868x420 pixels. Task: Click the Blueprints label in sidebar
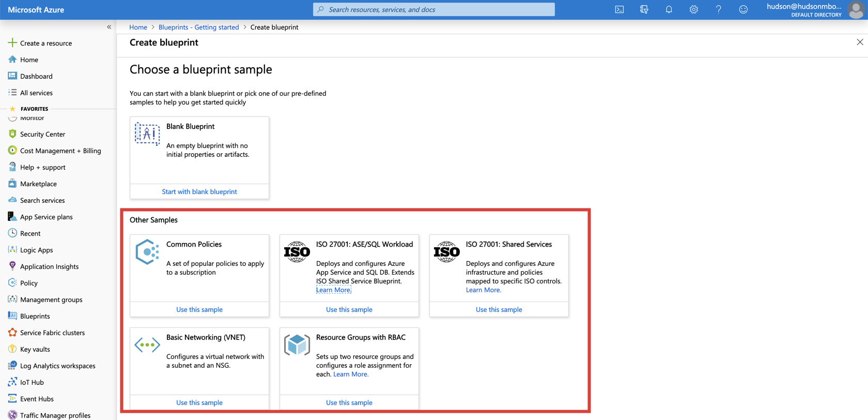(35, 316)
